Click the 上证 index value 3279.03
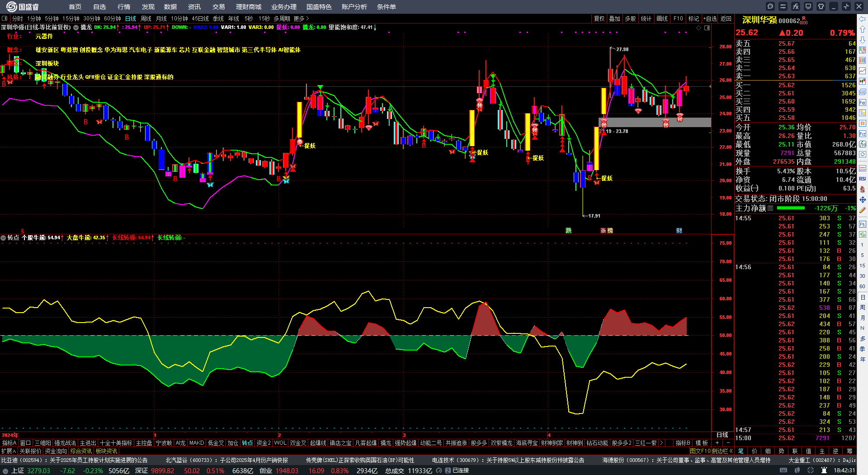The image size is (868, 475). [x=38, y=470]
